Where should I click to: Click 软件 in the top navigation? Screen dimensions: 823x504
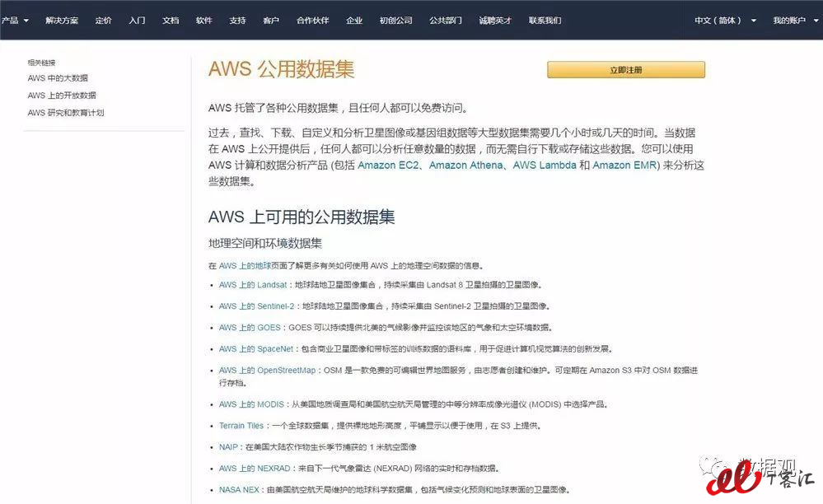[204, 21]
